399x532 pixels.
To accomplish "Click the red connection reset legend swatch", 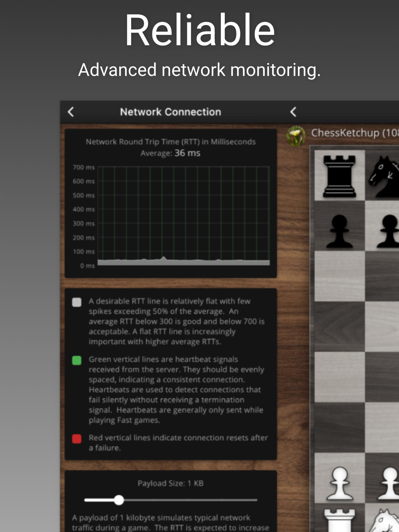I will [x=77, y=439].
